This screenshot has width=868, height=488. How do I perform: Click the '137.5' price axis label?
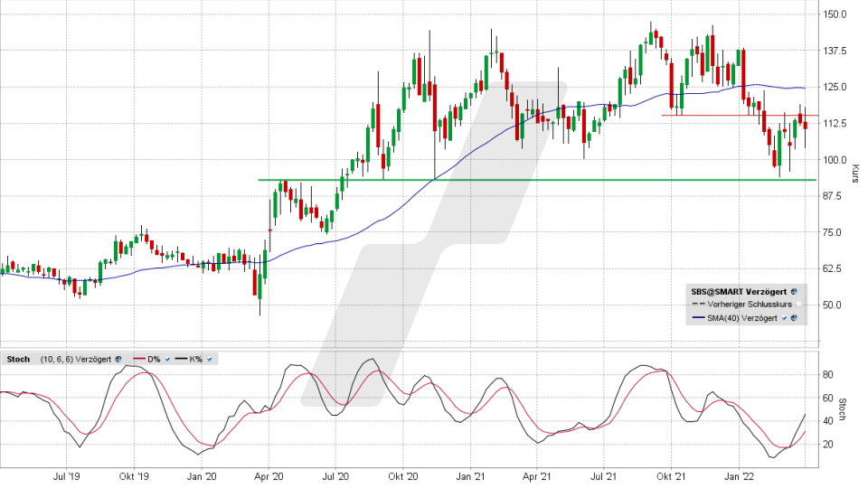pyautogui.click(x=835, y=51)
